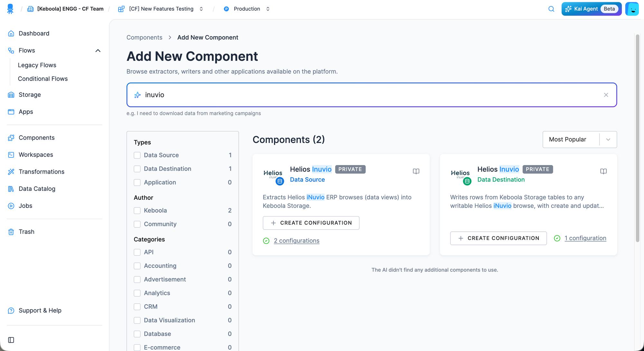
Task: Click the search magnifier icon in header
Action: tap(551, 9)
